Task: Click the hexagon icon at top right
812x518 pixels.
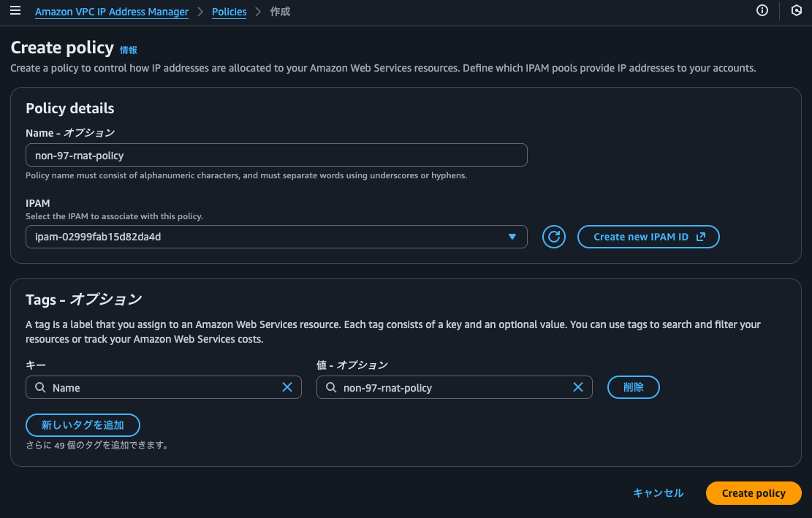Action: tap(796, 11)
